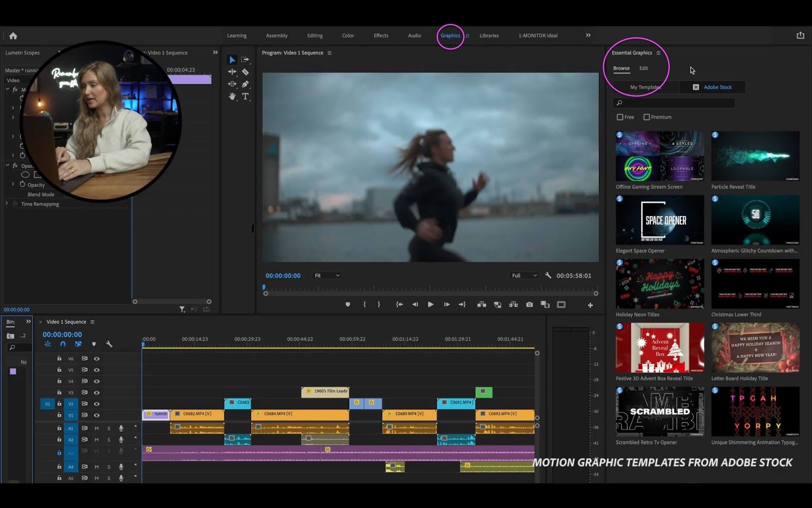Select the Hand tool
Image resolution: width=812 pixels, height=508 pixels.
(x=232, y=97)
